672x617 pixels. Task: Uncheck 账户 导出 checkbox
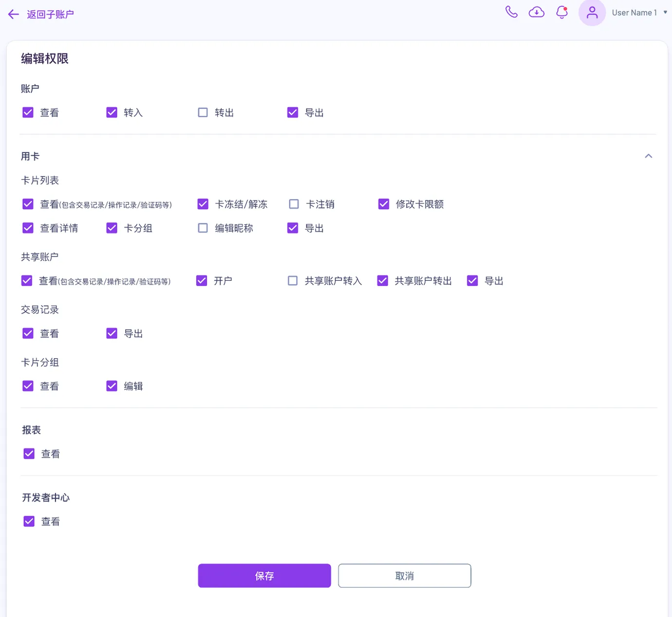click(293, 113)
